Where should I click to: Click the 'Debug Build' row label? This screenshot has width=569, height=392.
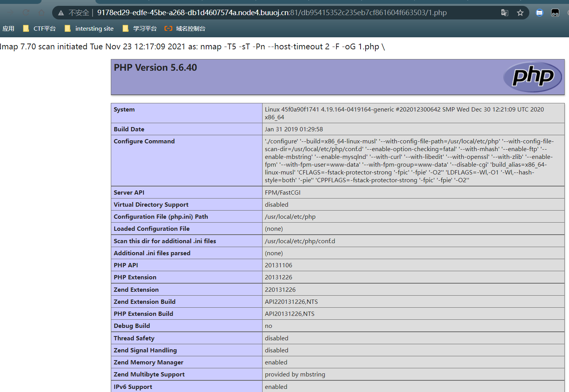point(131,326)
